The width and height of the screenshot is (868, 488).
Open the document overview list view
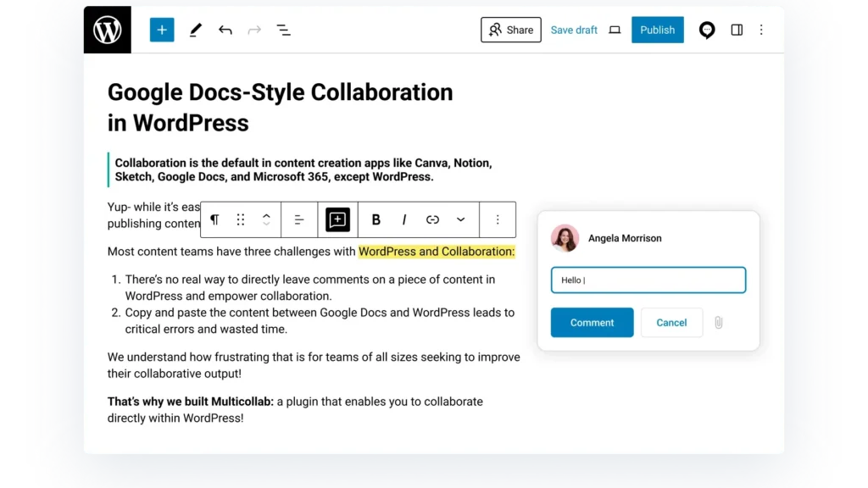click(283, 30)
